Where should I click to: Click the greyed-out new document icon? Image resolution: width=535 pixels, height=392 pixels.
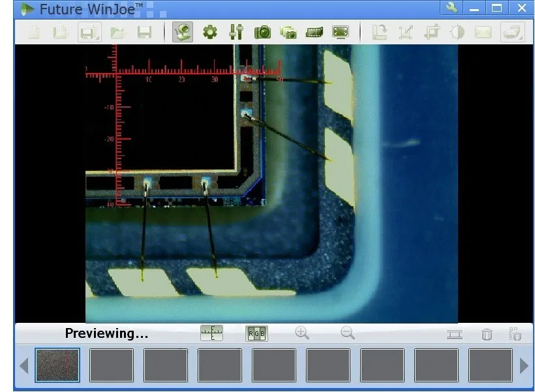(x=34, y=32)
